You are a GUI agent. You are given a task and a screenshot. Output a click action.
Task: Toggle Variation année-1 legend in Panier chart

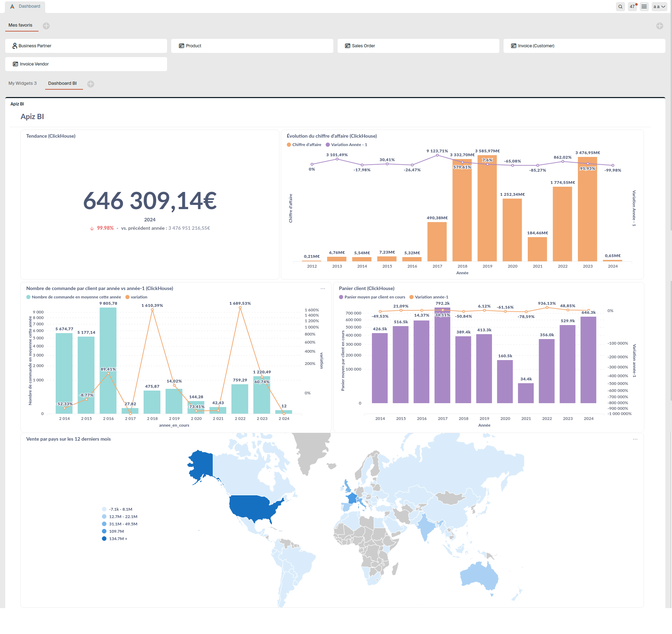(429, 297)
